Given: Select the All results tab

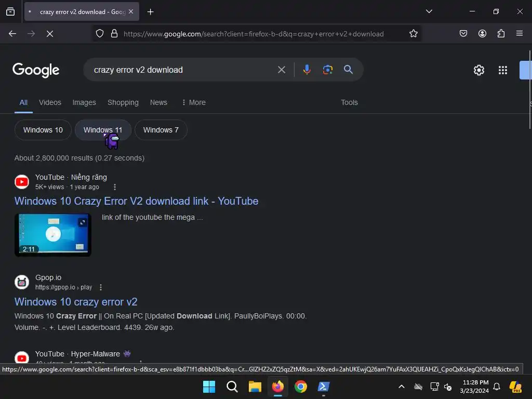Looking at the screenshot, I should point(23,102).
